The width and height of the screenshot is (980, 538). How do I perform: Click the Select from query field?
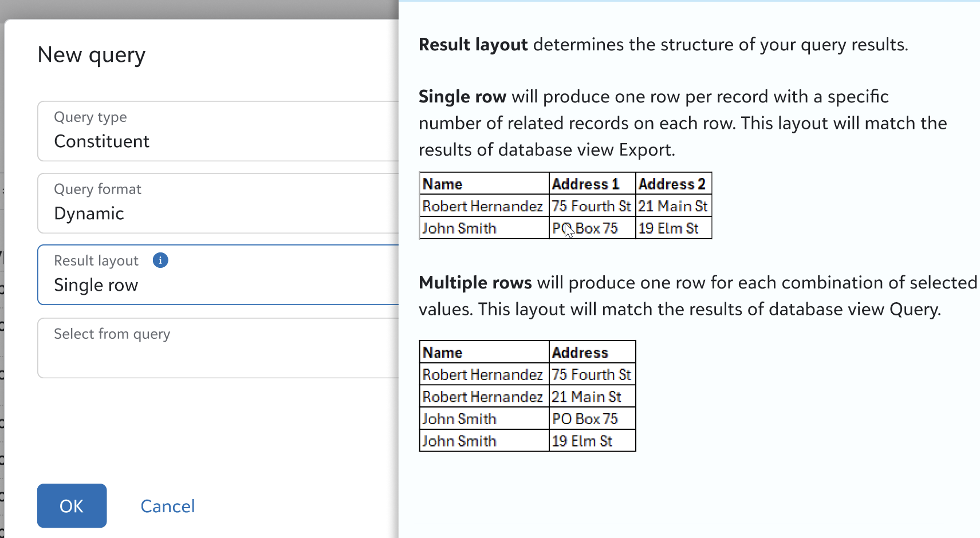pos(218,348)
